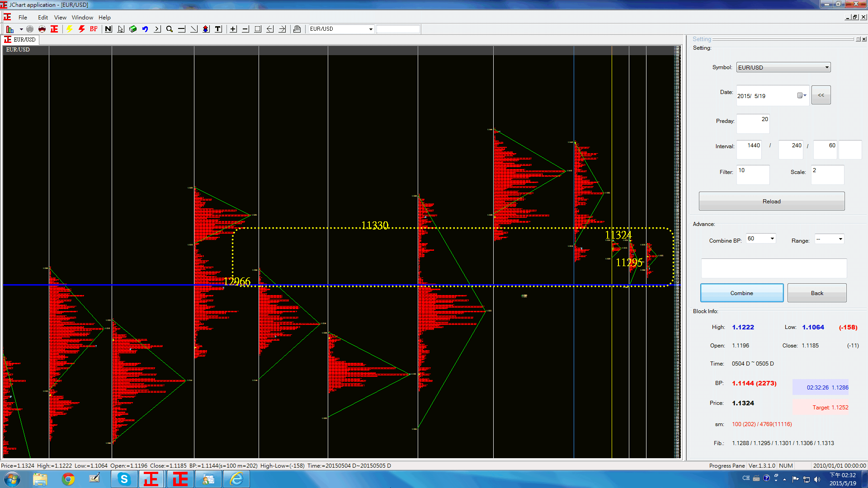Click the empty toolbar text field
This screenshot has height=488, width=868.
[398, 29]
